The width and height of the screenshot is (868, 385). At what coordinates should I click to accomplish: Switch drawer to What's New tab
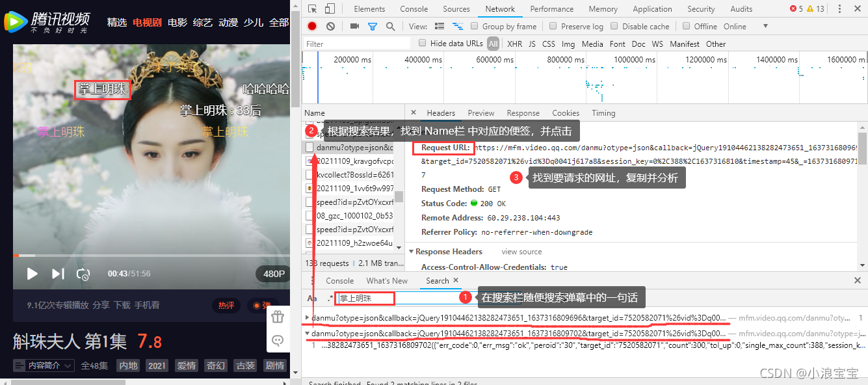(387, 281)
